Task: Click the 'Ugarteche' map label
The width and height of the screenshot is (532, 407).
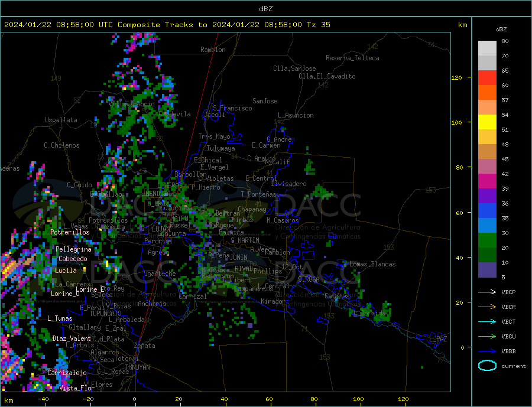Action: click(160, 273)
